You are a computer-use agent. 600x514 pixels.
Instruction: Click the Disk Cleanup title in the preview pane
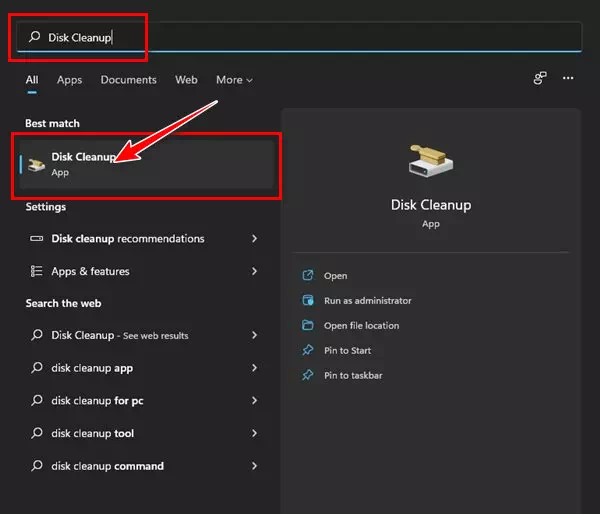[x=431, y=205]
